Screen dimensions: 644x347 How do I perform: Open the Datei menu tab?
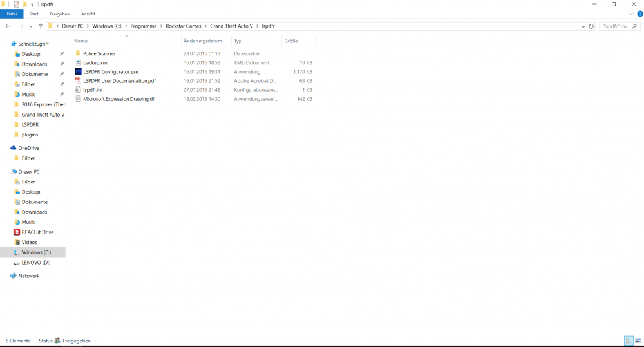12,14
